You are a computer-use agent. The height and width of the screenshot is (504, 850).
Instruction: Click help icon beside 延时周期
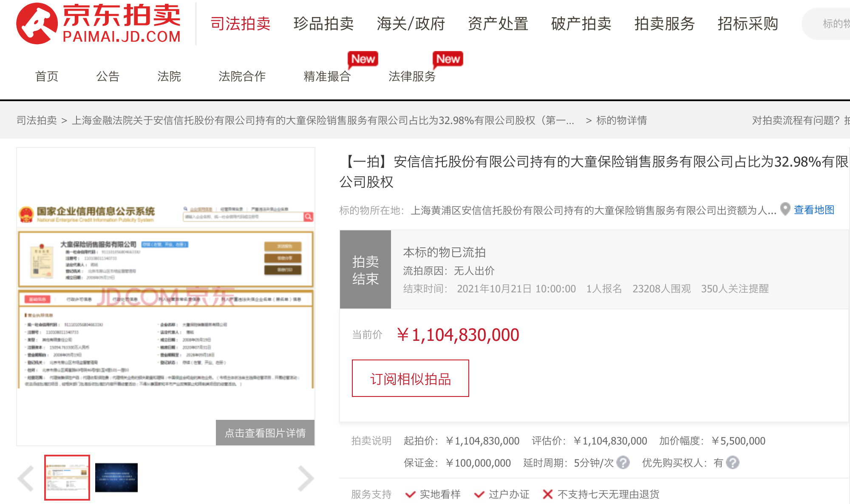623,462
